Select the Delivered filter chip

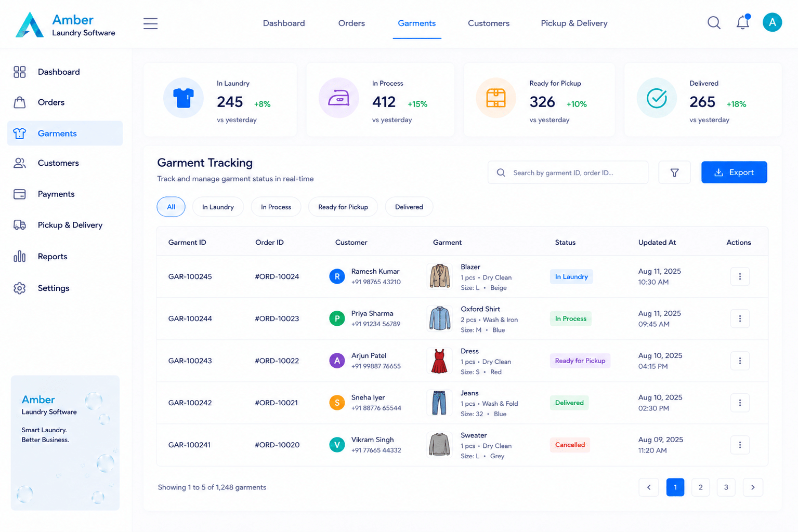[x=409, y=207]
